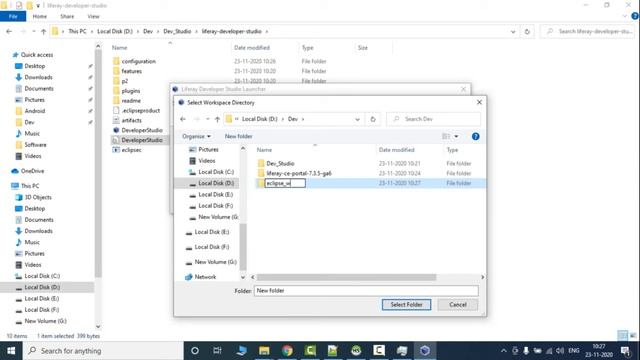Select Pictures in dialog navigation tree
The image size is (640, 360).
coord(208,149)
